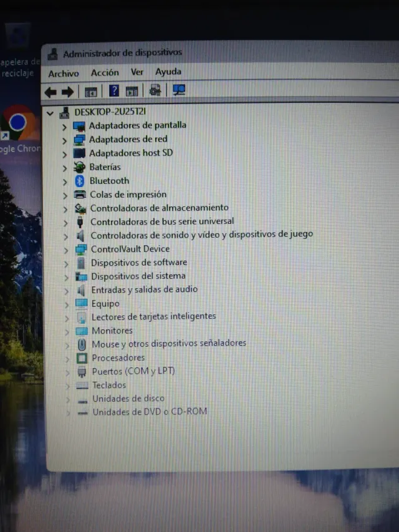Click the Dispositivos de software icon
The width and height of the screenshot is (399, 532).
point(81,263)
